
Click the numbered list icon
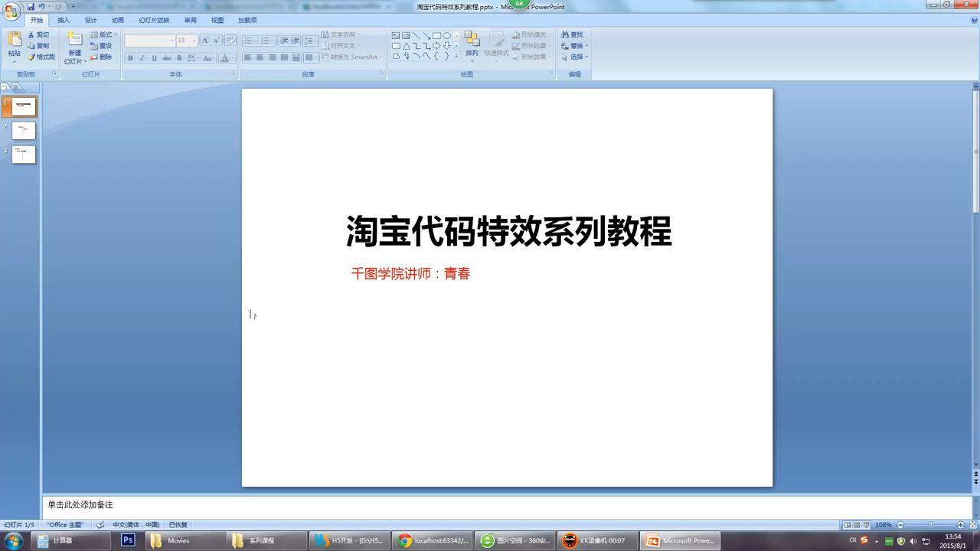(x=266, y=40)
